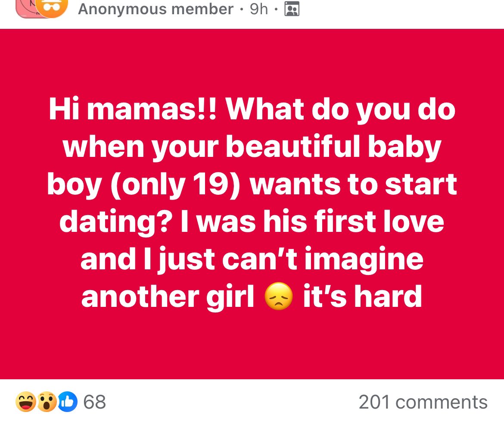Click the sad face emoji in the post
Image resolution: width=504 pixels, height=431 pixels.
tap(278, 297)
